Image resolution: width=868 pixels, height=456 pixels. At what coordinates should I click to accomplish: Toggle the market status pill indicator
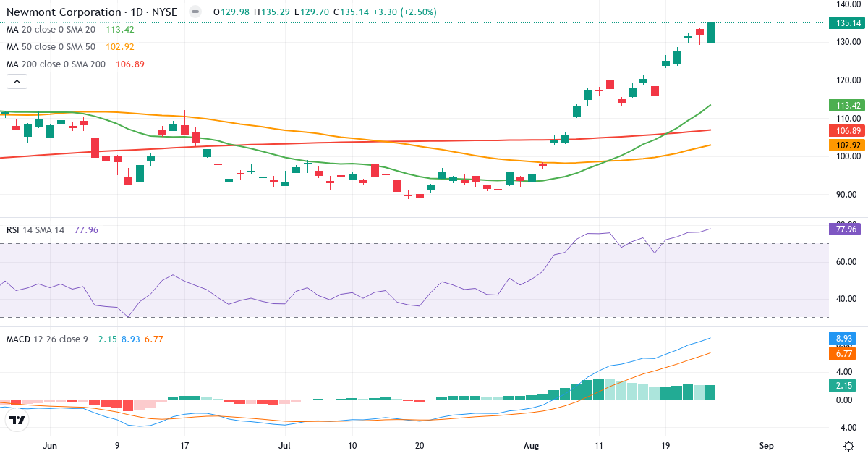click(x=195, y=12)
